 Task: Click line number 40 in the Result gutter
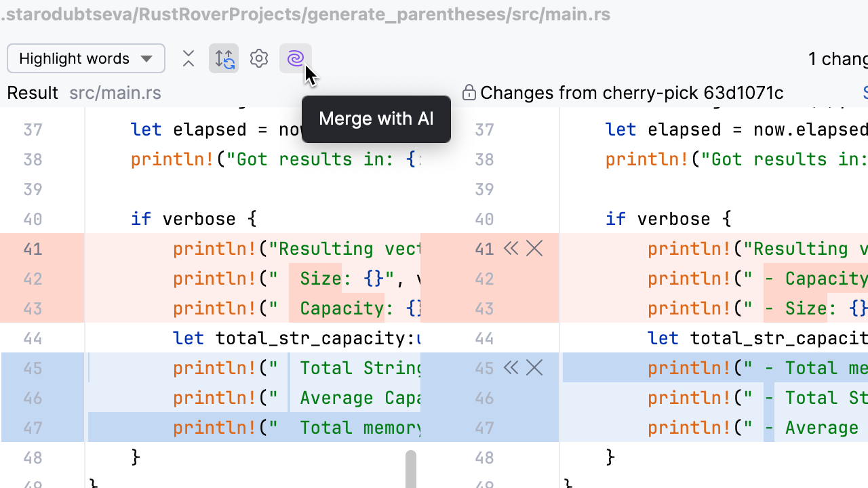click(33, 219)
